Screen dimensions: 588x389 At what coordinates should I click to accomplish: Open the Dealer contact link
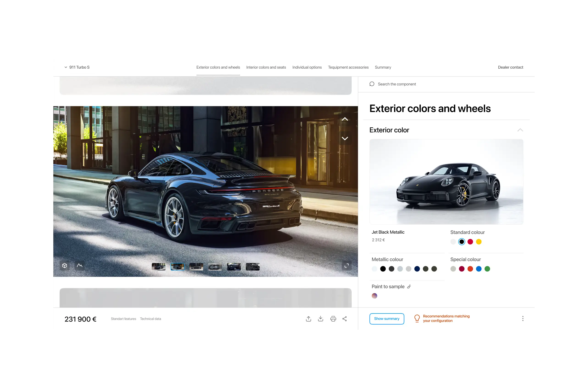(511, 67)
